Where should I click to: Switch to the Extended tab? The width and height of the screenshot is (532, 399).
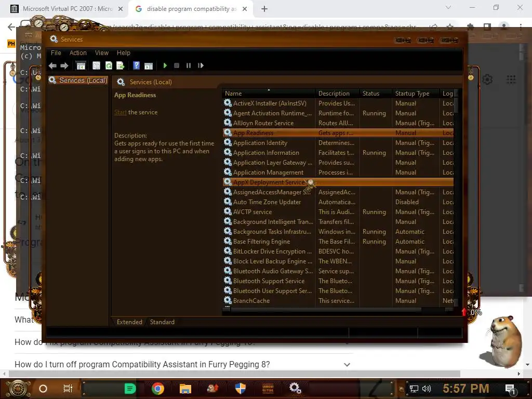(129, 322)
